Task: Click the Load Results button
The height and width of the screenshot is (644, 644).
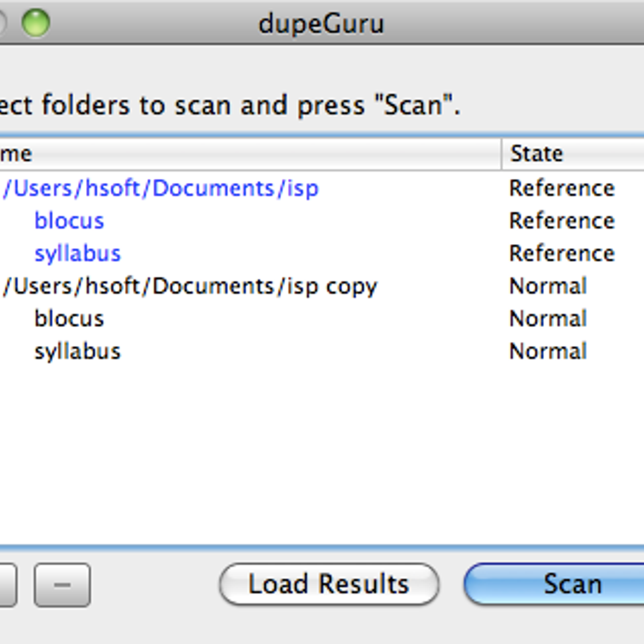Action: [329, 584]
